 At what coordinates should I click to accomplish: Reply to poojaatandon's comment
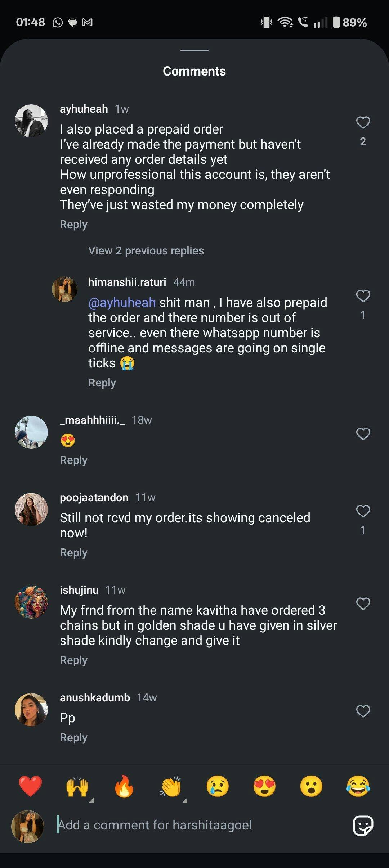[73, 552]
